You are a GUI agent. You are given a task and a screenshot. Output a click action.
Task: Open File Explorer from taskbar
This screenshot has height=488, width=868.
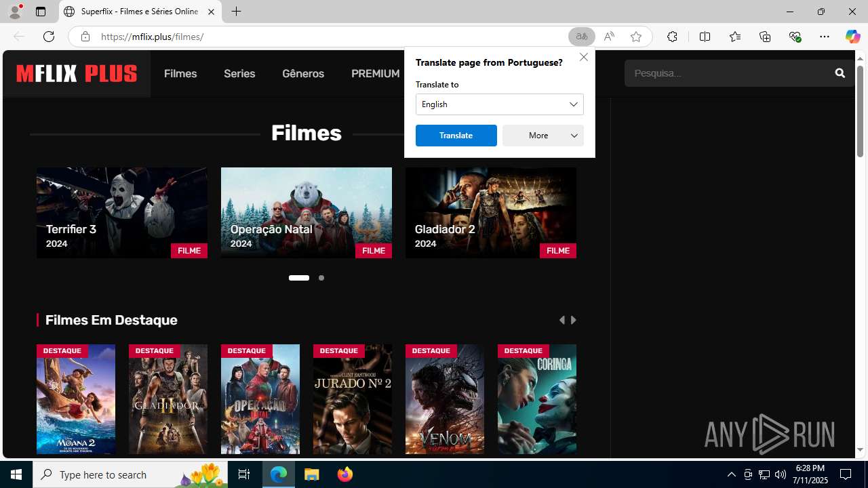pos(312,474)
